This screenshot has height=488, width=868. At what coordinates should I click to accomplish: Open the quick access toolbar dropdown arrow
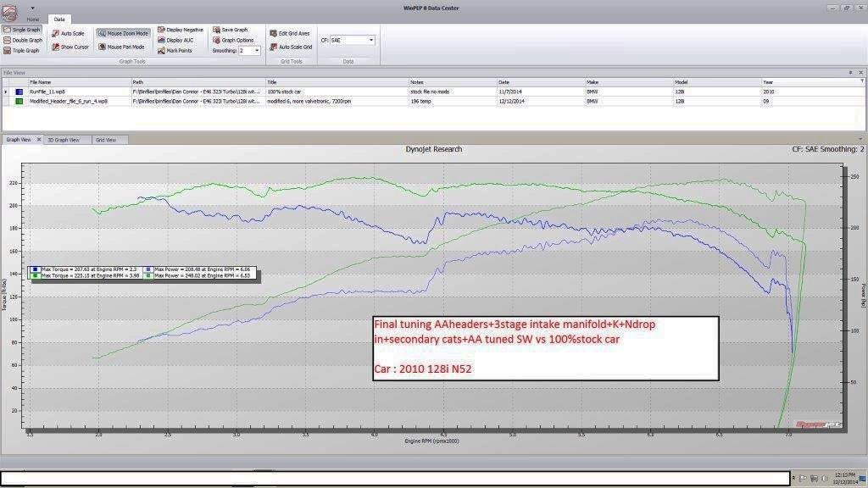[x=33, y=8]
